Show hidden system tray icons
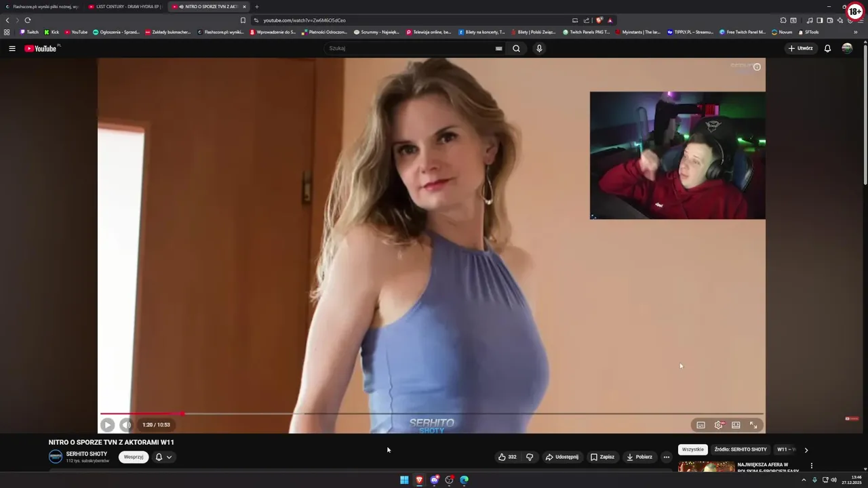The width and height of the screenshot is (868, 488). point(804,480)
